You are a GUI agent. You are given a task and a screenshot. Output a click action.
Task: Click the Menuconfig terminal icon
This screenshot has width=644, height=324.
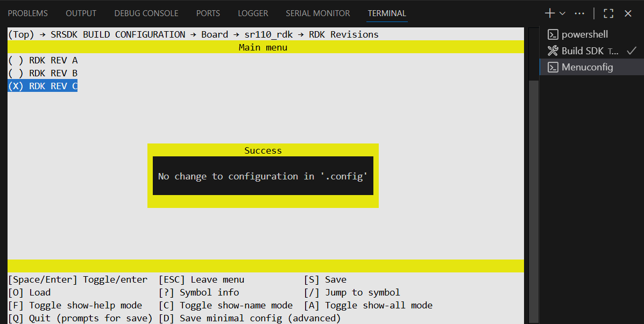tap(553, 67)
